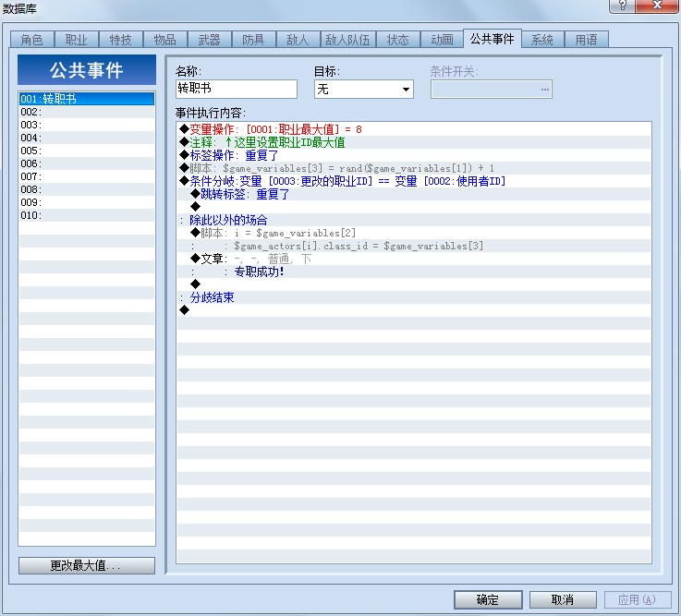This screenshot has width=681, height=616.
Task: Go to the 物品 tab
Action: [165, 40]
